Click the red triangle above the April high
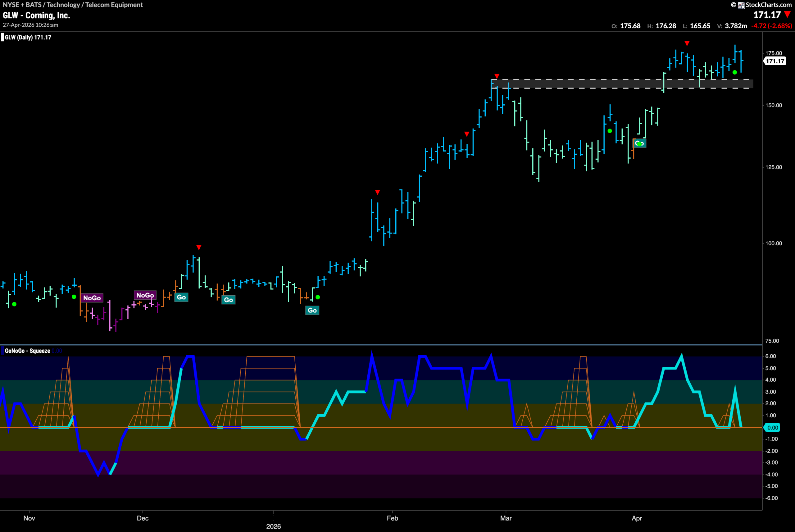The width and height of the screenshot is (795, 532). 687,43
